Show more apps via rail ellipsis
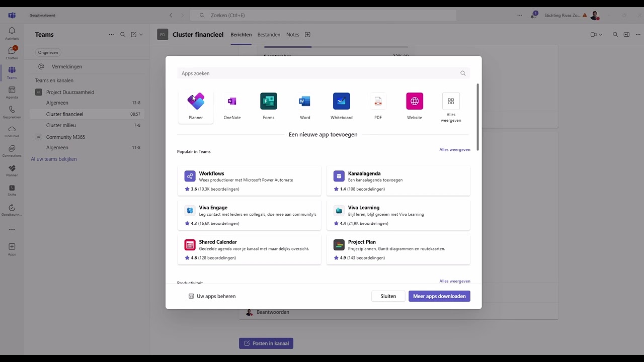 tap(12, 229)
